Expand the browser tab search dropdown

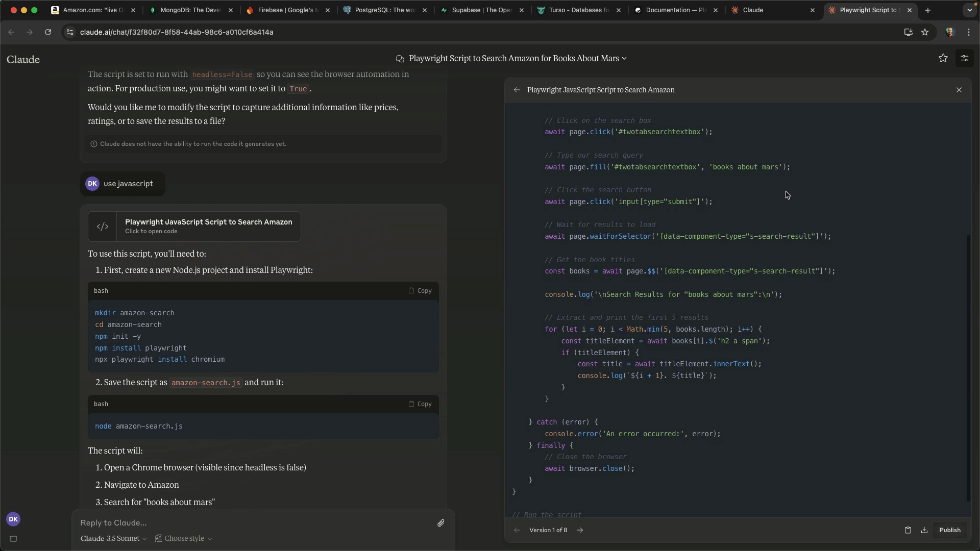click(x=969, y=10)
